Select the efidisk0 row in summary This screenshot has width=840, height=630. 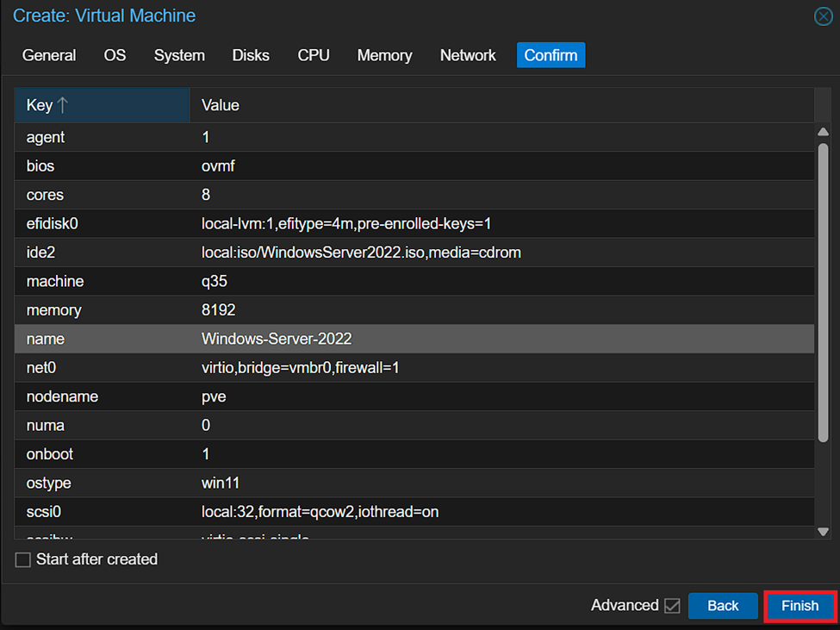coord(414,224)
